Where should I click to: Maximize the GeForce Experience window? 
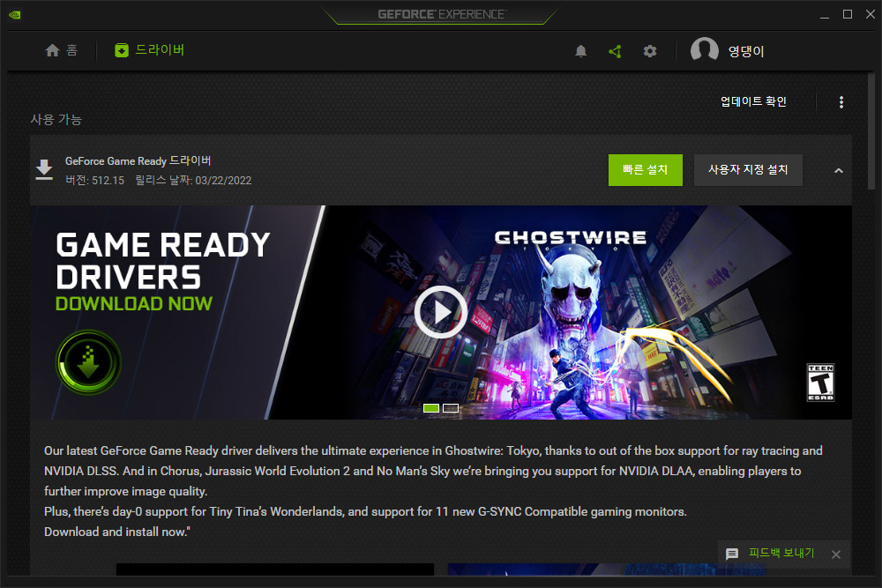[x=847, y=15]
